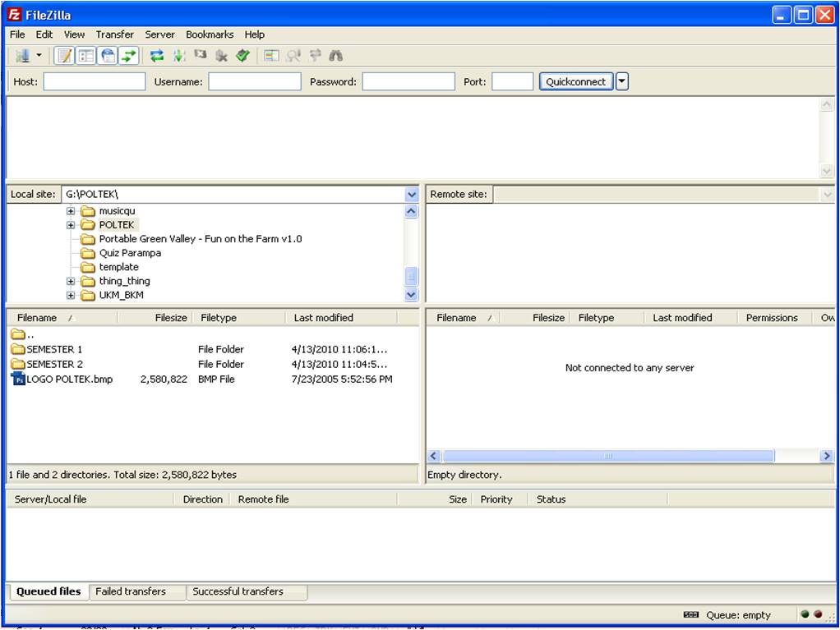Open the Site Manager dropdown arrow
This screenshot has height=630, width=840.
(x=39, y=56)
